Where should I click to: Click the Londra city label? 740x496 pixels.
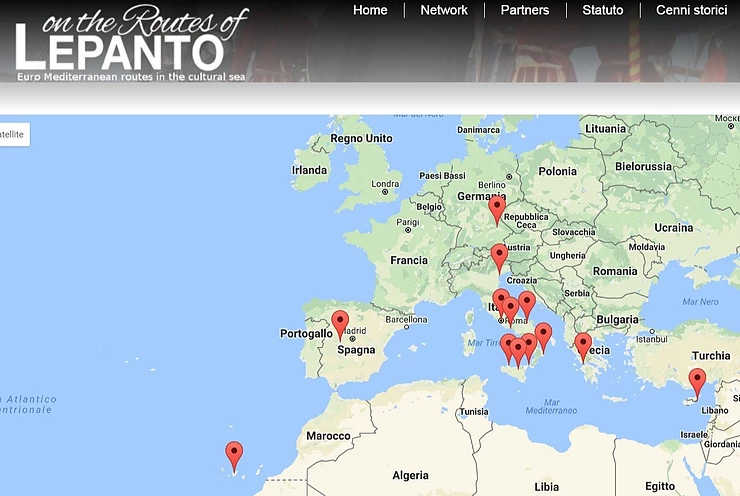385,184
